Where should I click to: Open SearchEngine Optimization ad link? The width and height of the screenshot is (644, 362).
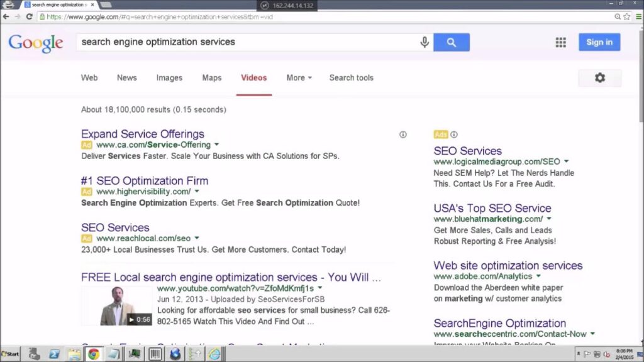[x=499, y=323]
